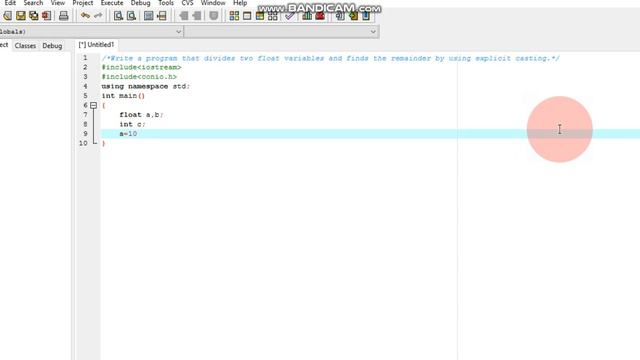Viewport: 640px width, 360px height.
Task: Switch to the Debug side panel tab
Action: (x=52, y=46)
